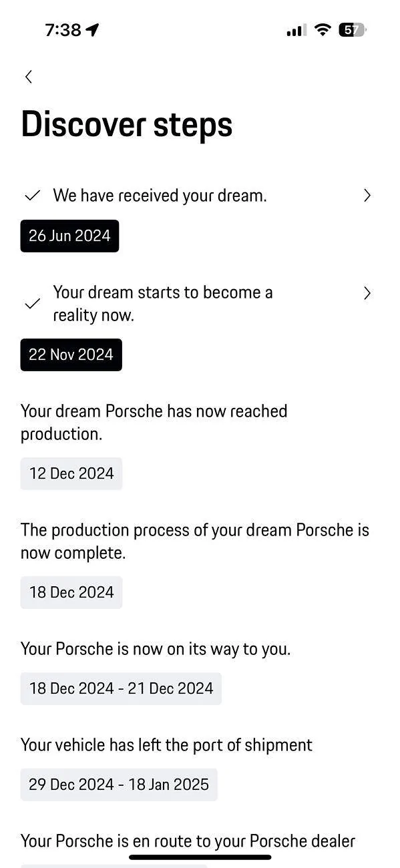Tap the checkmark beside 'Your dream starts to become'
Viewport: 400px width, 868px height.
point(32,304)
